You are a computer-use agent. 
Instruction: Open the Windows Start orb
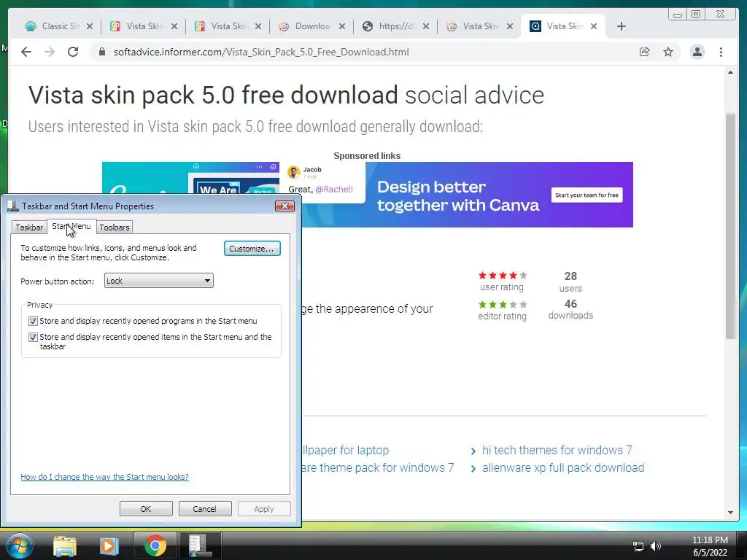(19, 545)
